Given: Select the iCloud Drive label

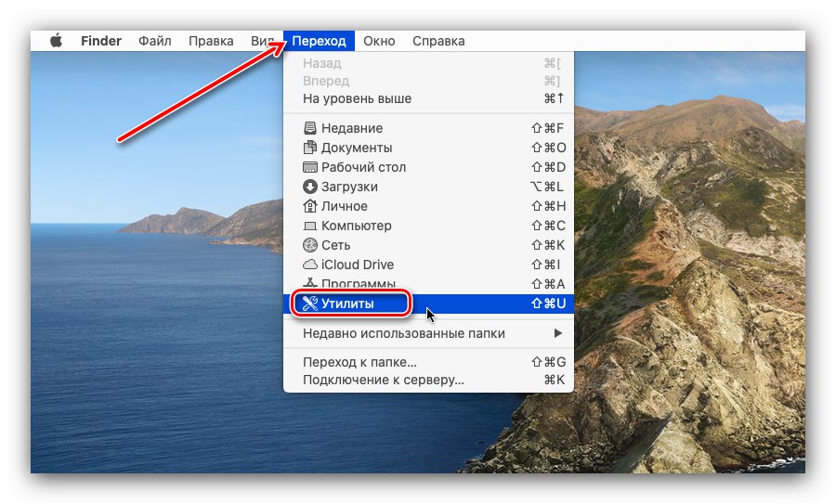Looking at the screenshot, I should 358,265.
